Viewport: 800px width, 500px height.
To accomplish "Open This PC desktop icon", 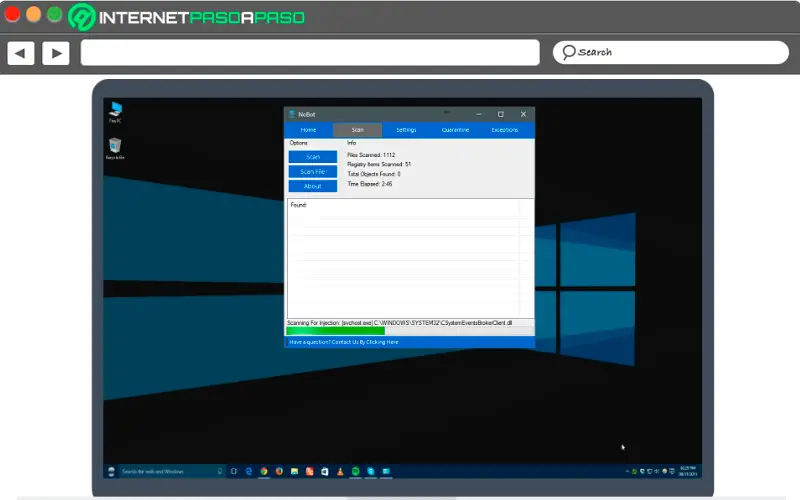I will point(115,112).
